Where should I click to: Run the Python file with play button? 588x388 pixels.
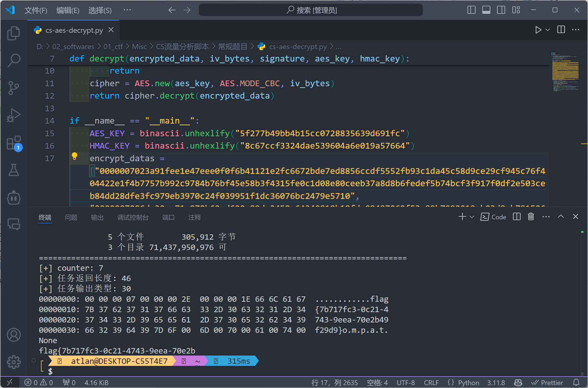[x=538, y=30]
